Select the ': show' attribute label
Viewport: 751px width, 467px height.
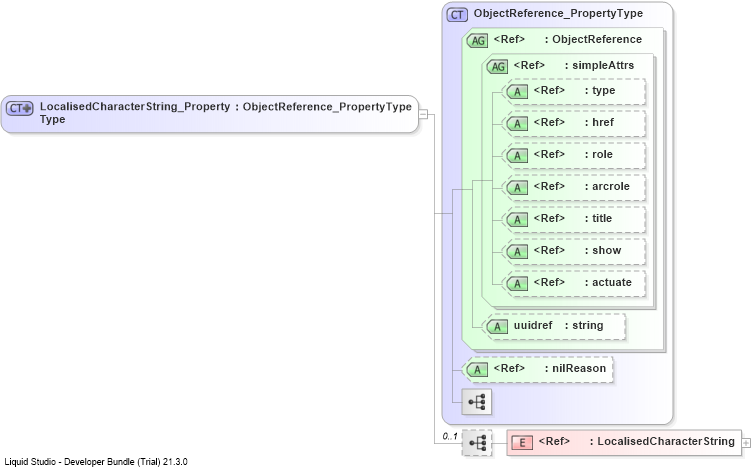[x=603, y=251]
